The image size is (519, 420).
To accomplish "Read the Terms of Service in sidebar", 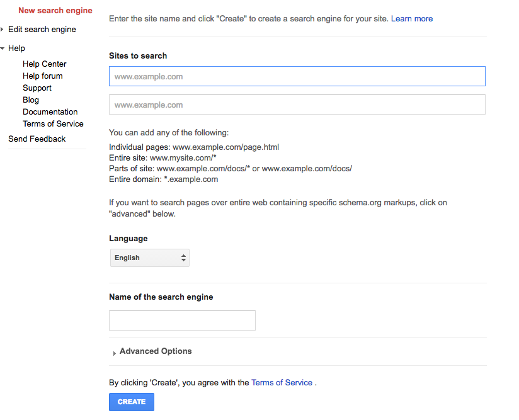I will [x=53, y=123].
